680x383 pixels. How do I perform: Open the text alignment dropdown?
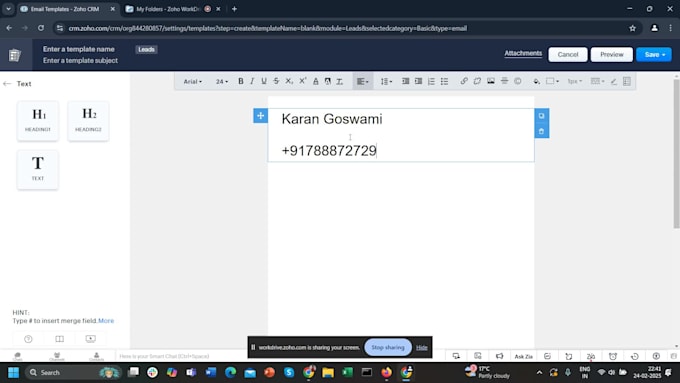tap(363, 81)
